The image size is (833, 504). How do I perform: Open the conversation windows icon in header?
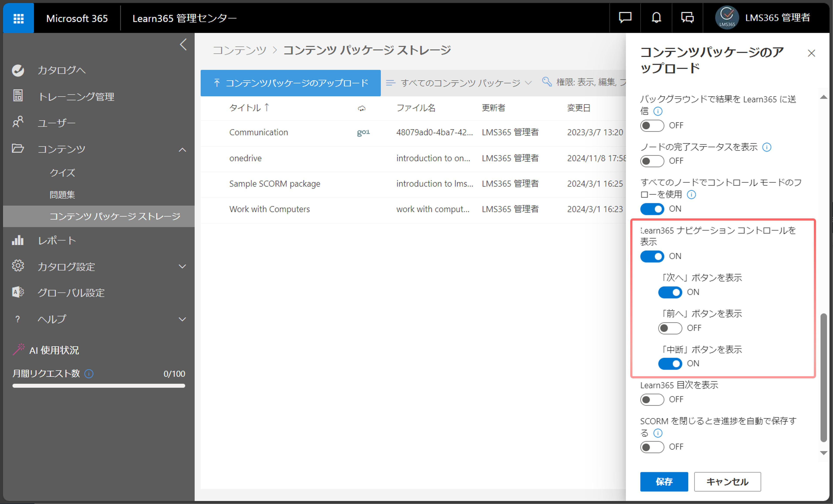[x=687, y=17]
